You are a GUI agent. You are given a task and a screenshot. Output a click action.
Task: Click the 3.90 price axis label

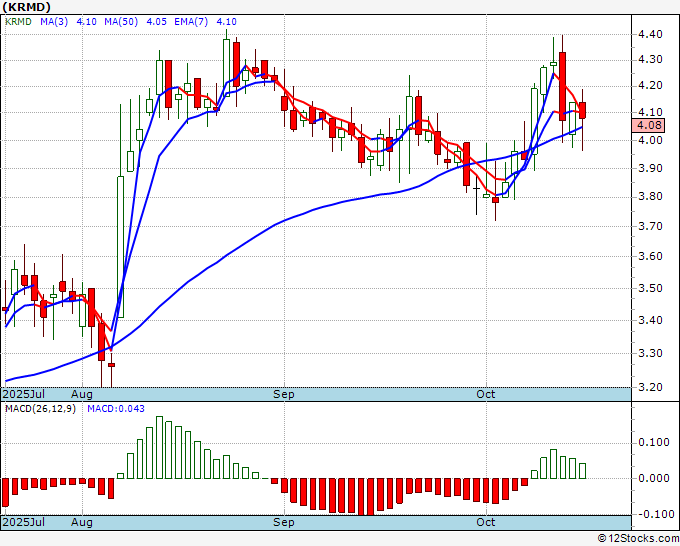(x=650, y=168)
